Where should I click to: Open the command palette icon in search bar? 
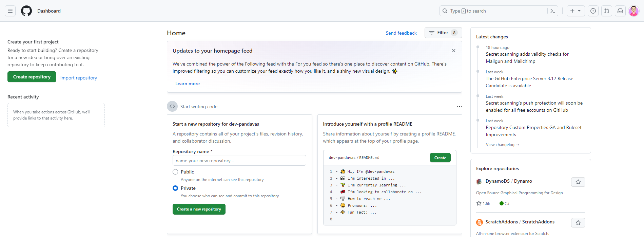(x=552, y=11)
